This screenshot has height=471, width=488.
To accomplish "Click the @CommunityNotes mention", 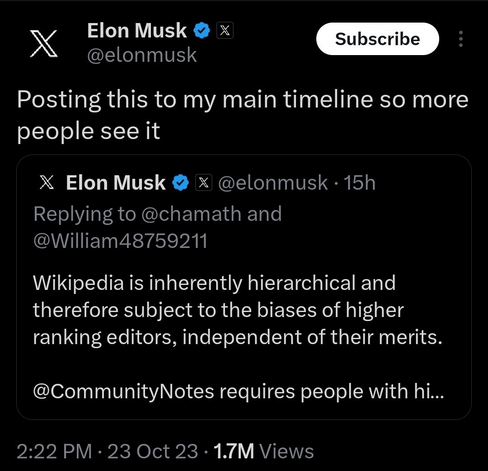I will point(123,391).
